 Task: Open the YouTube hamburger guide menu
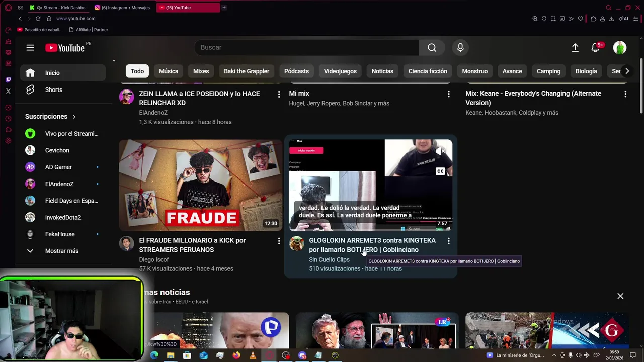coord(30,48)
